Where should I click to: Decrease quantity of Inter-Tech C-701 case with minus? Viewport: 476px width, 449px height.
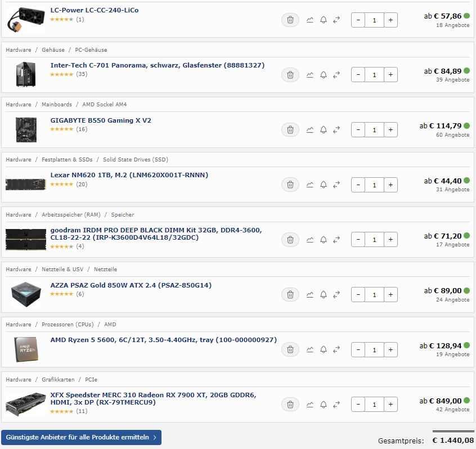tap(358, 75)
